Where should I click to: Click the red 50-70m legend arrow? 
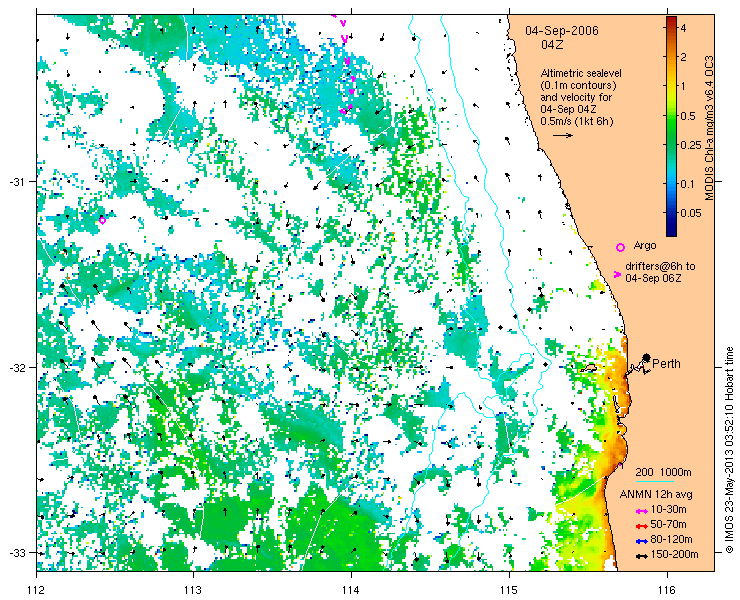pos(641,526)
